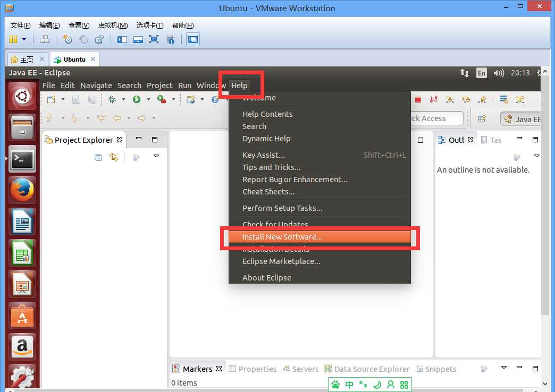Click the VMware full screen mode icon
This screenshot has height=392, width=555.
[154, 39]
